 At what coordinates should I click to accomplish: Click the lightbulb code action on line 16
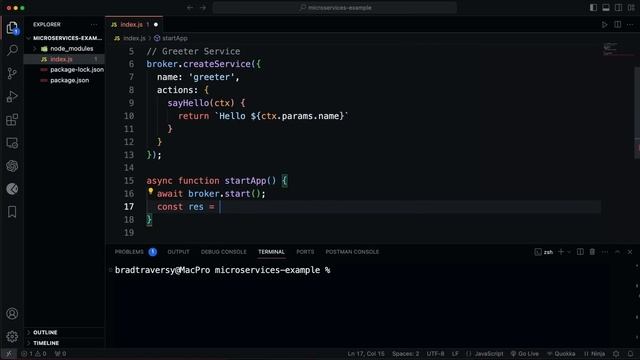pyautogui.click(x=150, y=191)
